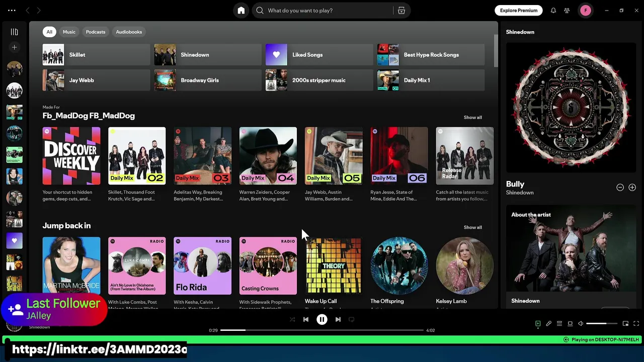Adjust the volume slider
The width and height of the screenshot is (644, 362).
click(602, 324)
